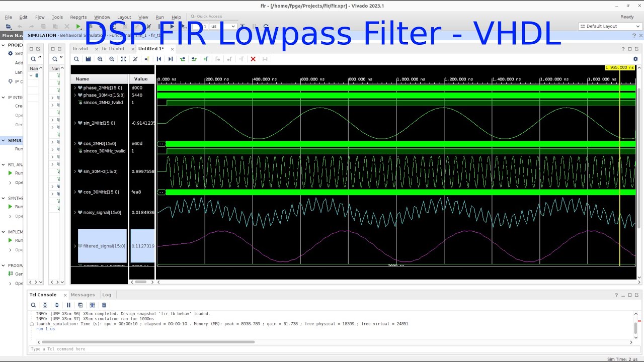Click the waveform search magnifier icon
Image resolution: width=644 pixels, height=362 pixels.
[x=76, y=59]
